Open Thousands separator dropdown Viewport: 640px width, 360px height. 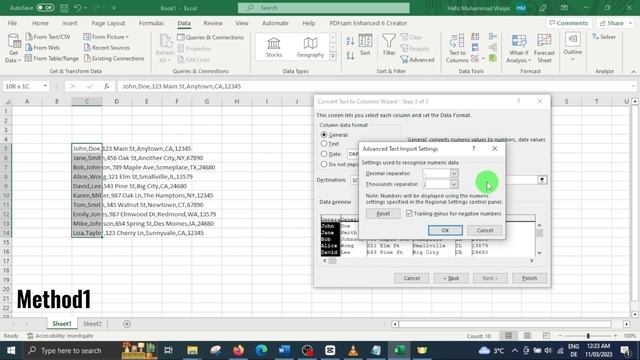point(454,184)
